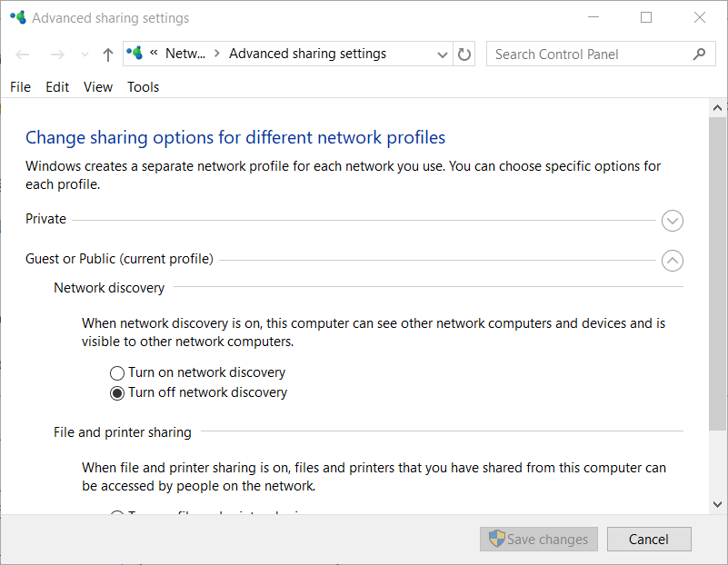Expand the Private network profile section
Image resolution: width=728 pixels, height=565 pixels.
point(673,220)
